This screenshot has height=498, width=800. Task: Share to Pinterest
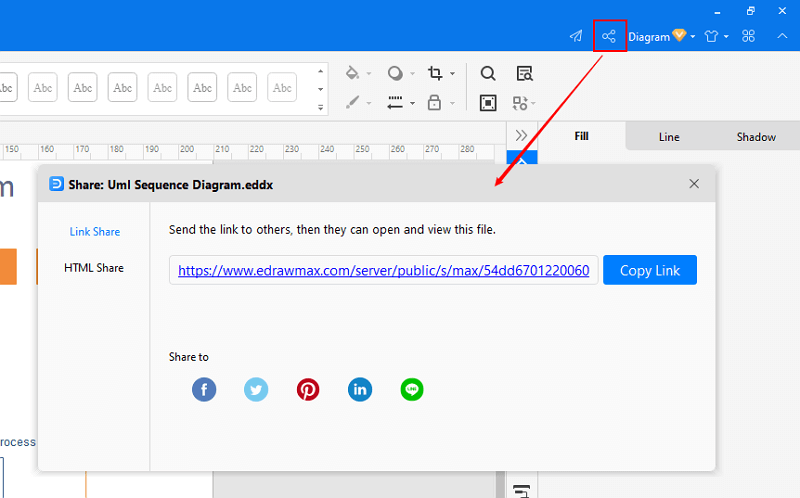pos(308,390)
